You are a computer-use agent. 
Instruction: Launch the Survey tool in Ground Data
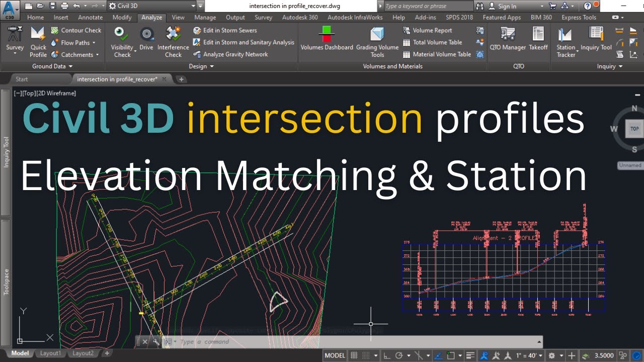tap(15, 41)
